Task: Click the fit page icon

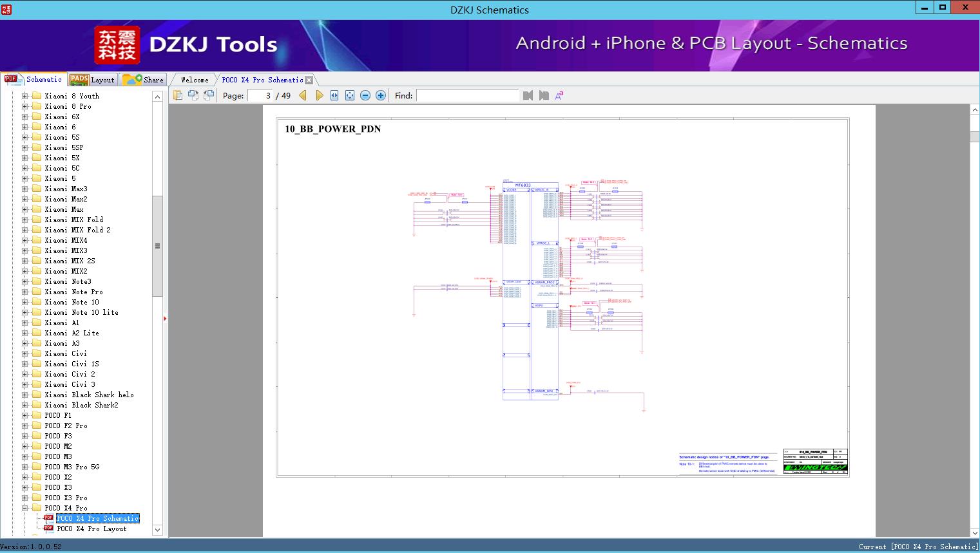Action: click(350, 95)
